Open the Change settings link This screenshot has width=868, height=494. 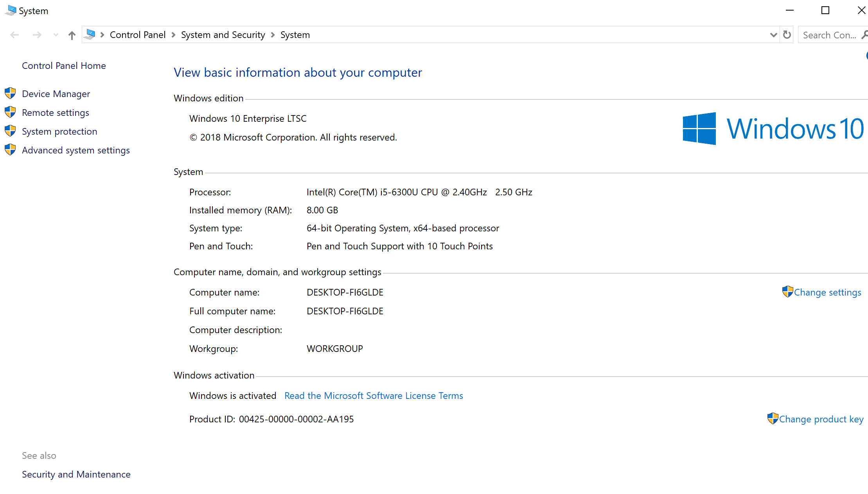(827, 292)
